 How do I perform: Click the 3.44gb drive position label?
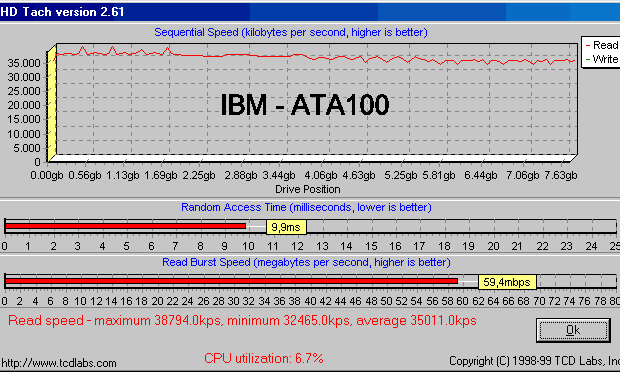coord(279,175)
